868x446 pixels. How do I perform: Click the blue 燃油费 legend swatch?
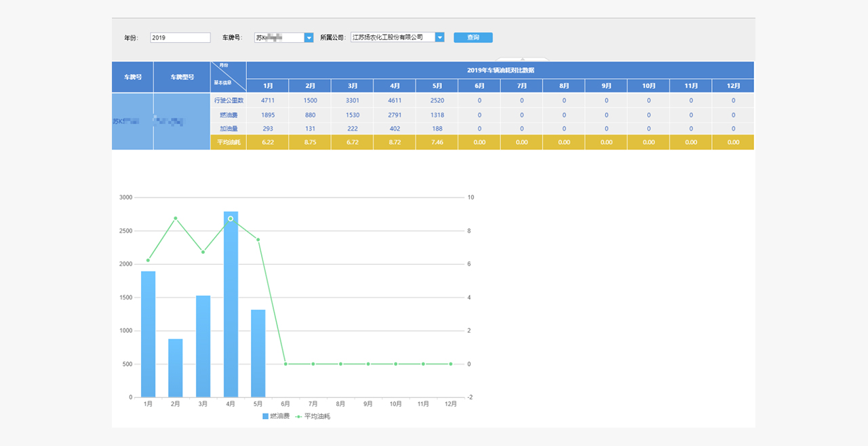coord(266,416)
